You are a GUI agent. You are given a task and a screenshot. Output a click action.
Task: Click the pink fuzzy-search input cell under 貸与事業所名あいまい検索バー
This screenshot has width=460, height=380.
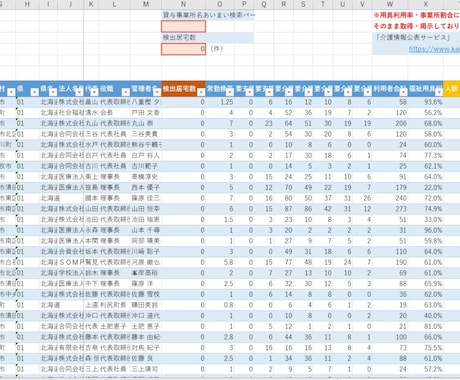(183, 27)
